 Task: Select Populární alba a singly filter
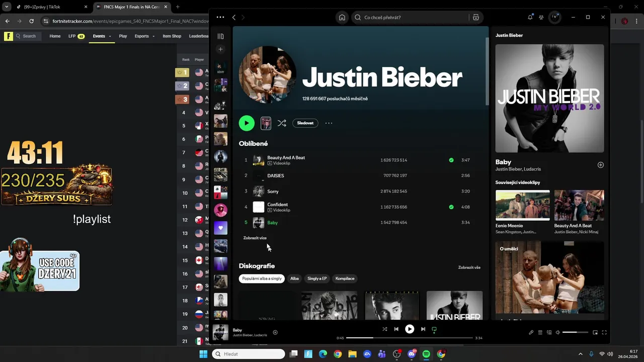point(262,279)
